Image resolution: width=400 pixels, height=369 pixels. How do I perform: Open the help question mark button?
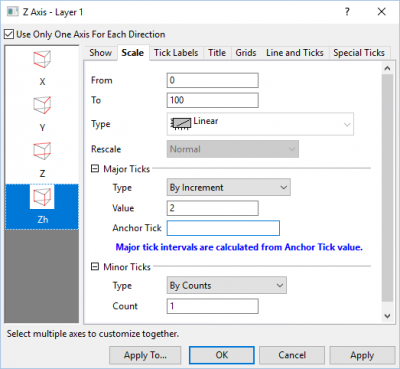[347, 12]
